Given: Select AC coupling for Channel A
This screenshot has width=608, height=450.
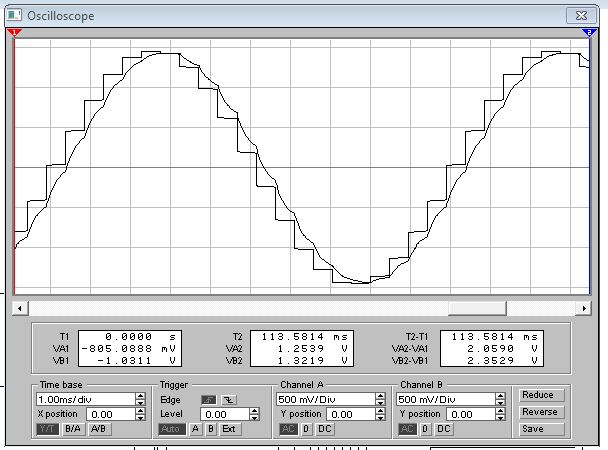Looking at the screenshot, I should tap(288, 429).
